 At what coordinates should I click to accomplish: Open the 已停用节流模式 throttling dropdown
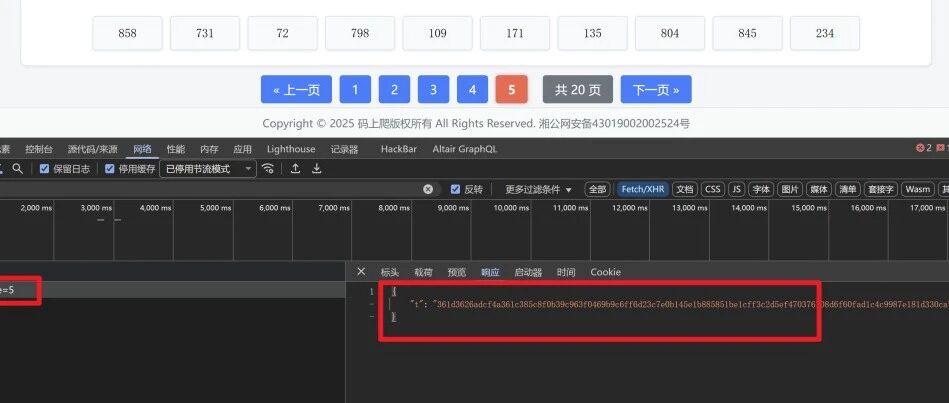point(208,169)
